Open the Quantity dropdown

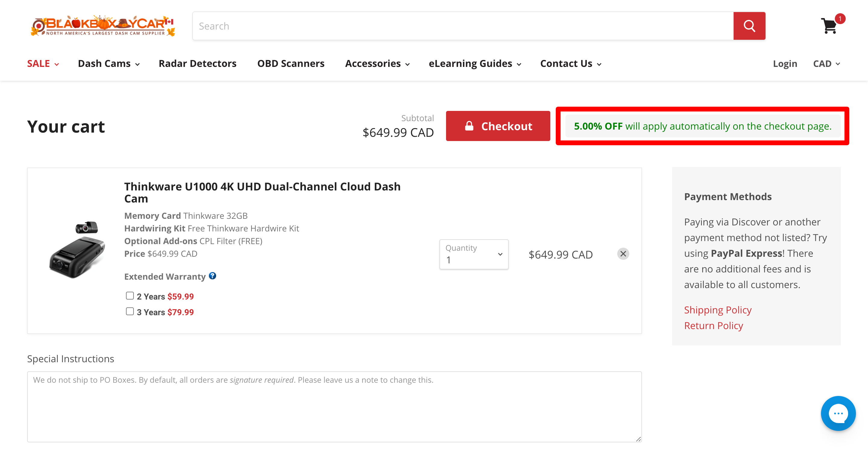click(474, 254)
